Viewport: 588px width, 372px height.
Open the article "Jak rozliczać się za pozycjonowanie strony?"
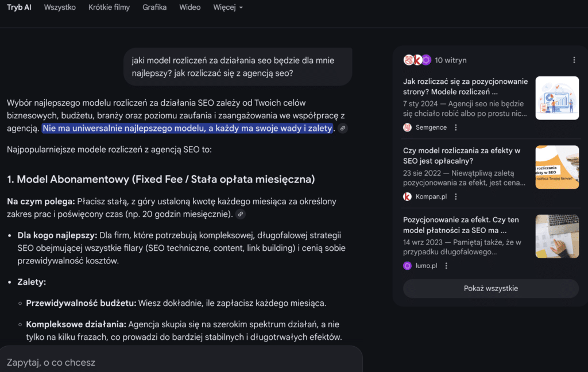(x=466, y=86)
